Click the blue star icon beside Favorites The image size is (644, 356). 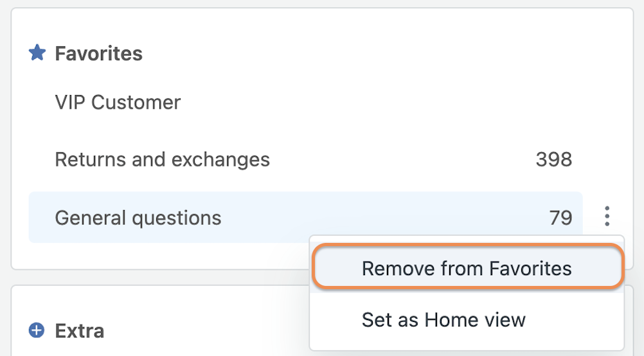point(37,53)
